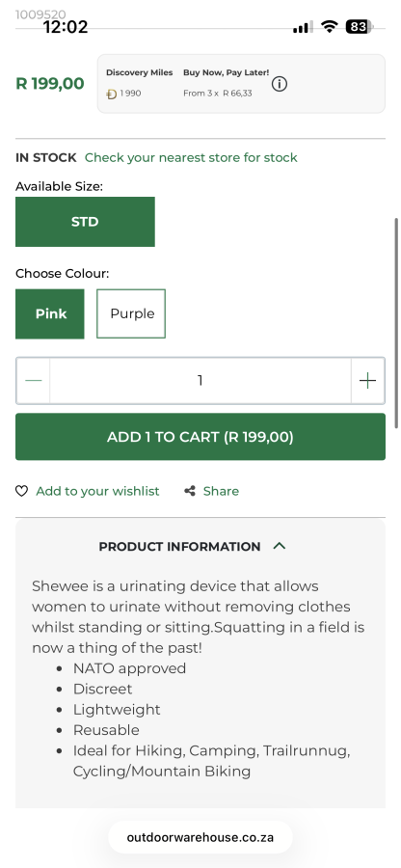This screenshot has height=868, width=401.
Task: Click the Share text link
Action: (221, 491)
